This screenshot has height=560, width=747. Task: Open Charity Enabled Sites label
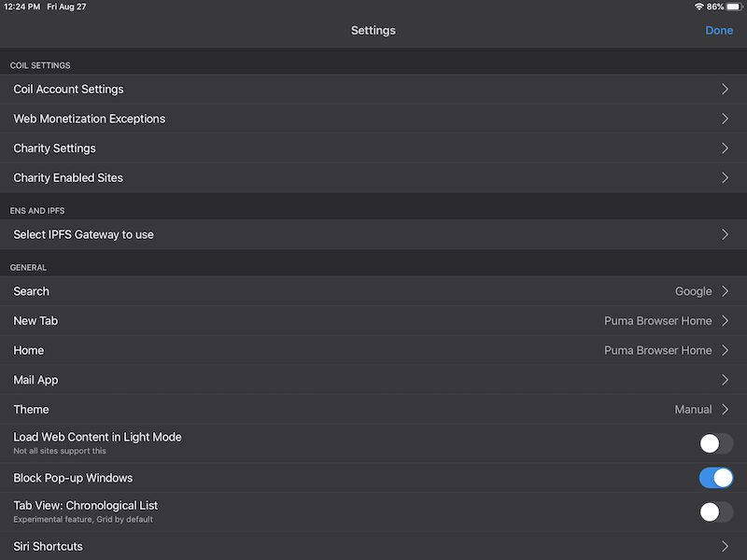click(x=68, y=177)
